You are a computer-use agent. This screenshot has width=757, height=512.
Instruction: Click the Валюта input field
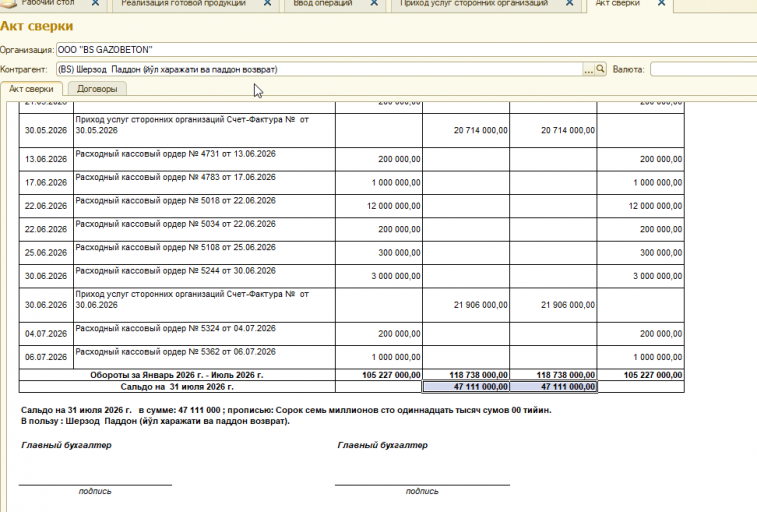pos(703,69)
